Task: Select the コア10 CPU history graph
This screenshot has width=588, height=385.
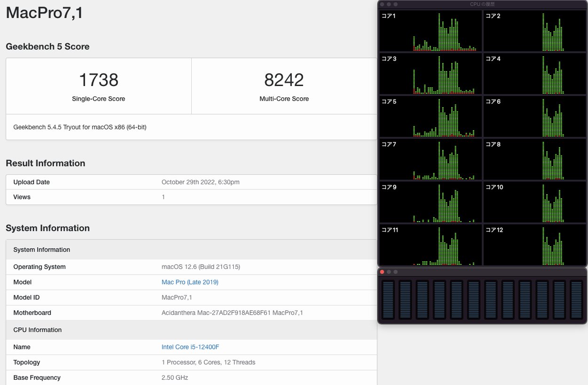Action: click(x=535, y=202)
